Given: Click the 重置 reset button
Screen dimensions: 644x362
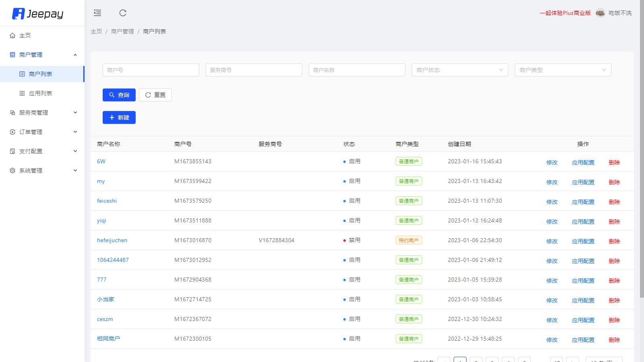Looking at the screenshot, I should 155,95.
